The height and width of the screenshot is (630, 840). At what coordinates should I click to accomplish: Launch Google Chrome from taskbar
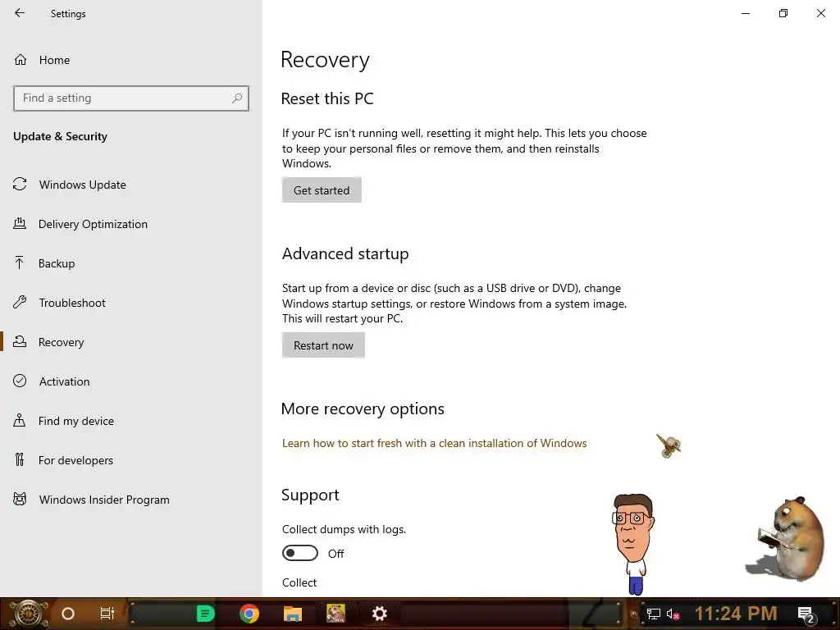(x=249, y=614)
